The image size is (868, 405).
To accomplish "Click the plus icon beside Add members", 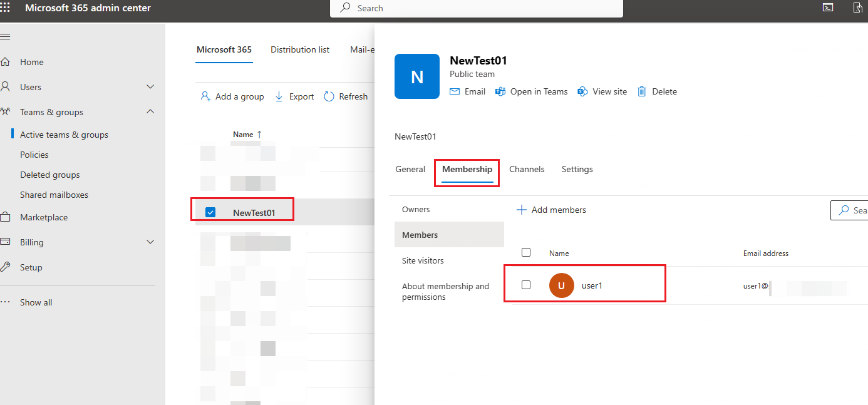I will pos(521,210).
